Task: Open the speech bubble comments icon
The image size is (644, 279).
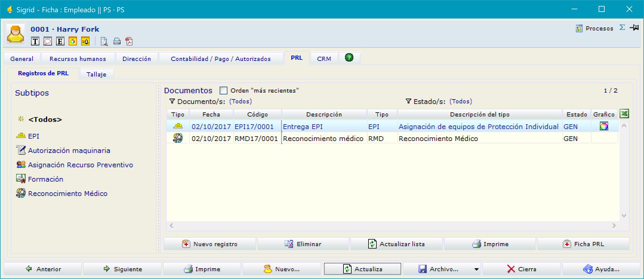Action: tap(47, 41)
